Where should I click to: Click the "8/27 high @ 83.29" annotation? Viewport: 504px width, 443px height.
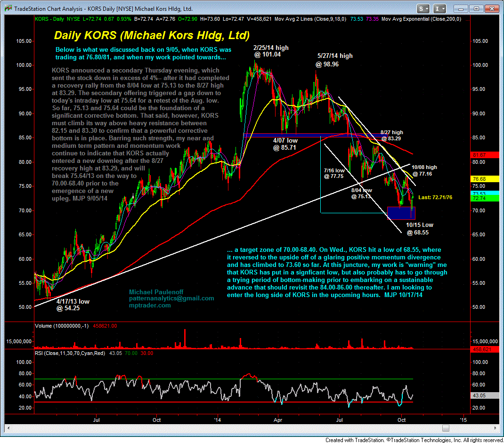391,135
